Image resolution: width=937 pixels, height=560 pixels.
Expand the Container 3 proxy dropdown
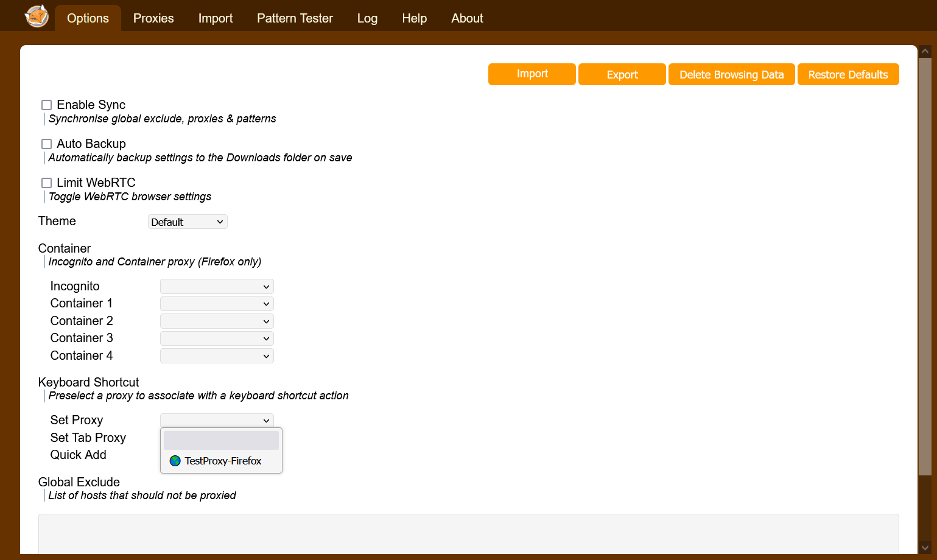(217, 338)
